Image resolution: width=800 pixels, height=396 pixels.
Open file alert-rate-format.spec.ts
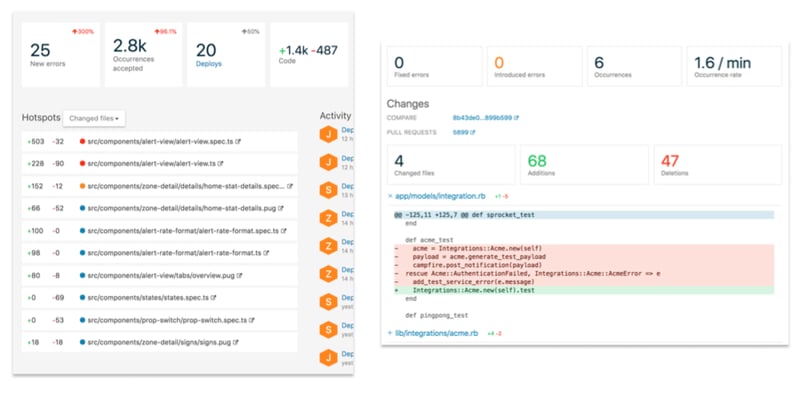click(183, 231)
